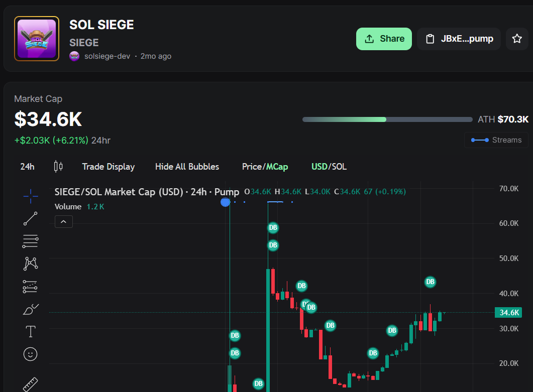Switch chart to Price mode
Image resolution: width=533 pixels, height=392 pixels.
pyautogui.click(x=252, y=167)
